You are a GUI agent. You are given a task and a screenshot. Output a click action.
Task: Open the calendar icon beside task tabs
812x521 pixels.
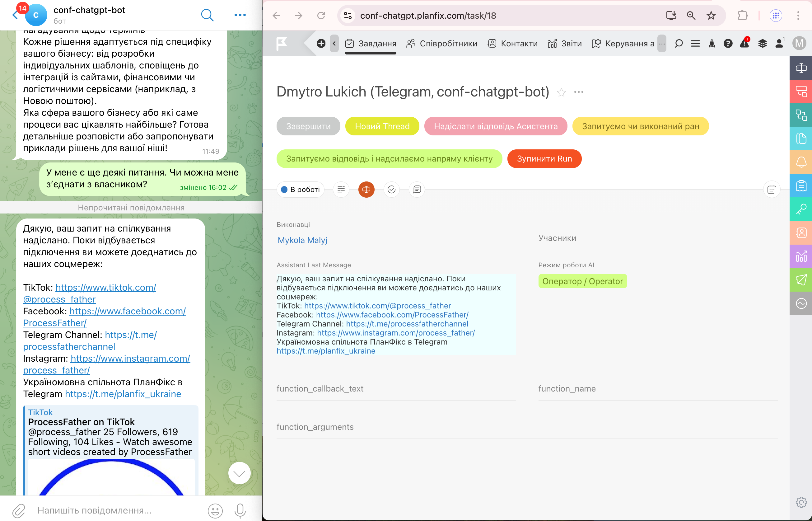pos(772,190)
